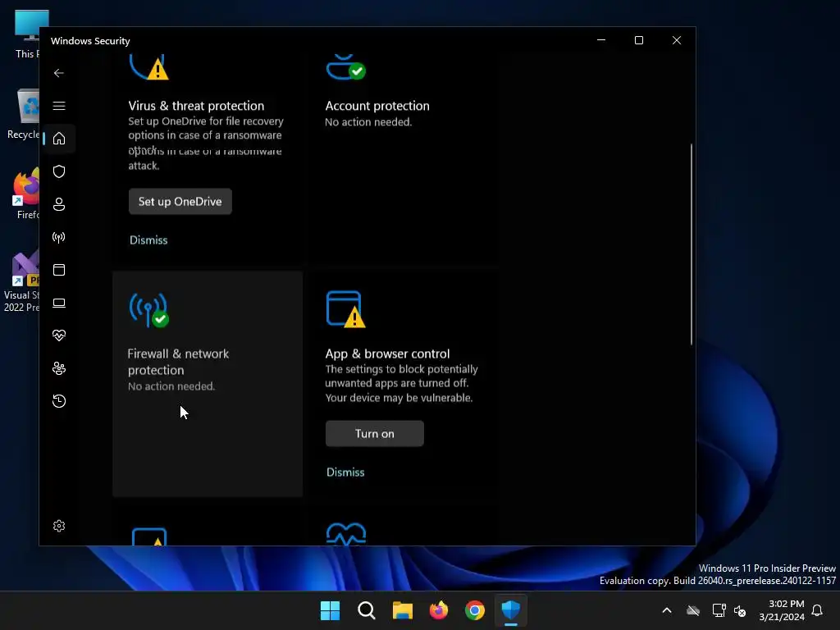Screen dimensions: 840x630
Task: Click the Device performance heart icon at bottom
Action: click(x=346, y=534)
